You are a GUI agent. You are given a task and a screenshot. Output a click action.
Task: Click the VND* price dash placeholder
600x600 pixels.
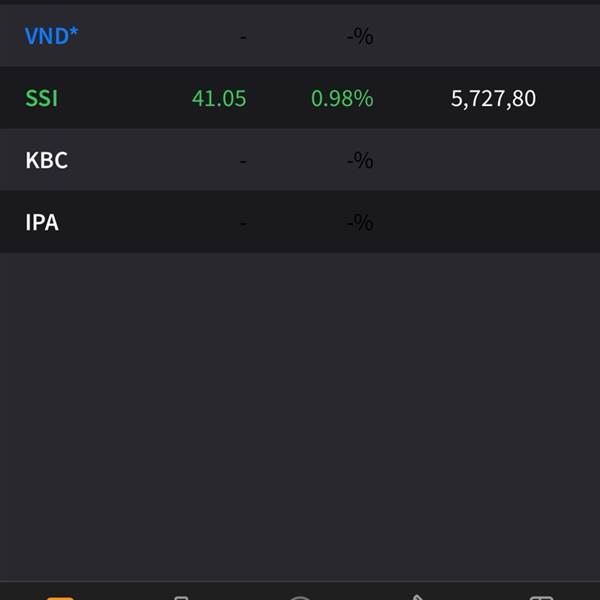[243, 37]
